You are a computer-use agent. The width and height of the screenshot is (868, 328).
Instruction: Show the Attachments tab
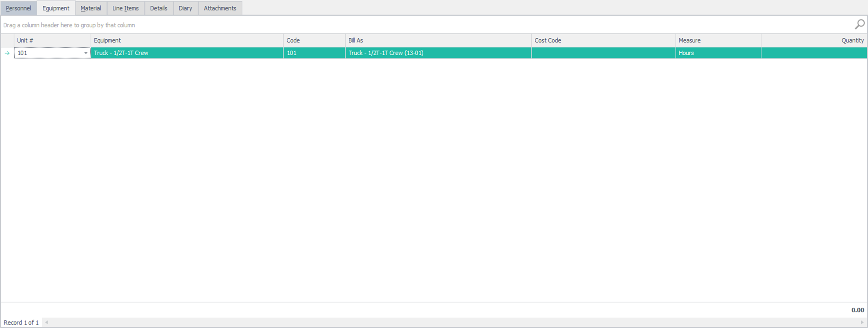click(220, 8)
